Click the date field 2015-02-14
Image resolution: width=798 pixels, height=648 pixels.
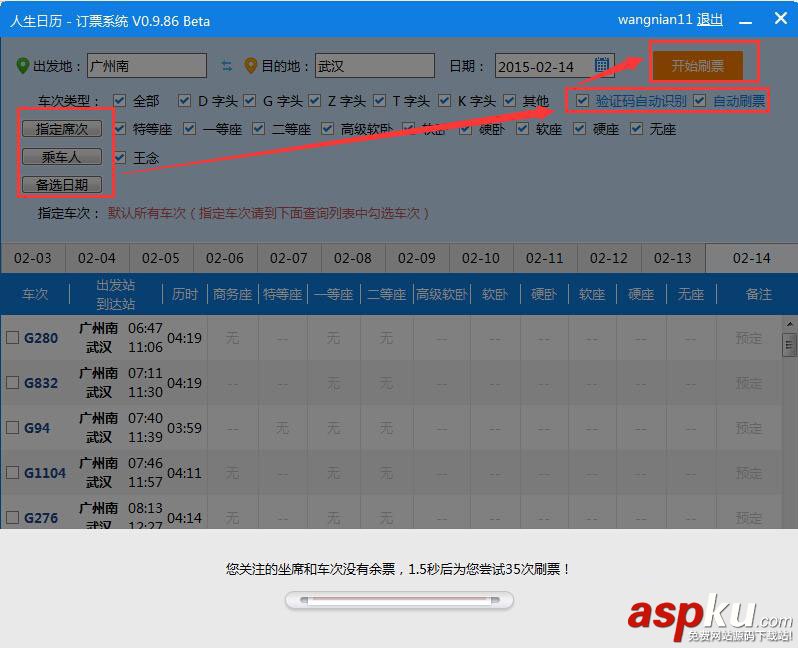click(x=555, y=66)
